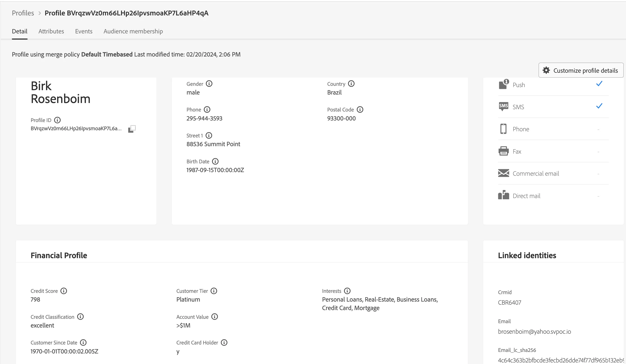Click the gear icon in Customize button
The height and width of the screenshot is (364, 626).
tap(546, 70)
